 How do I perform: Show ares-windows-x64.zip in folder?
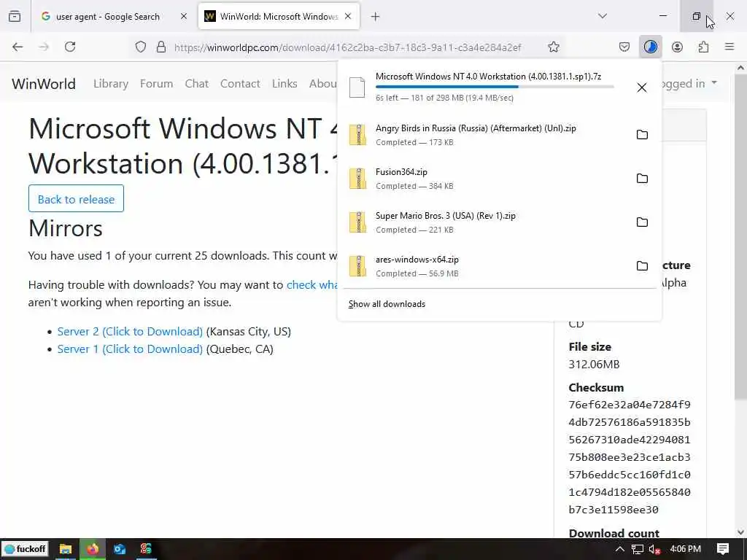click(642, 266)
